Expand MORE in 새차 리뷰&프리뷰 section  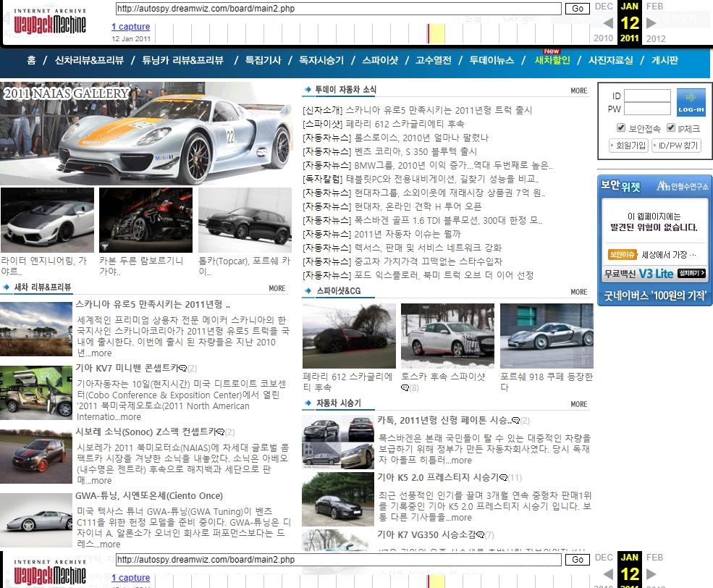277,288
